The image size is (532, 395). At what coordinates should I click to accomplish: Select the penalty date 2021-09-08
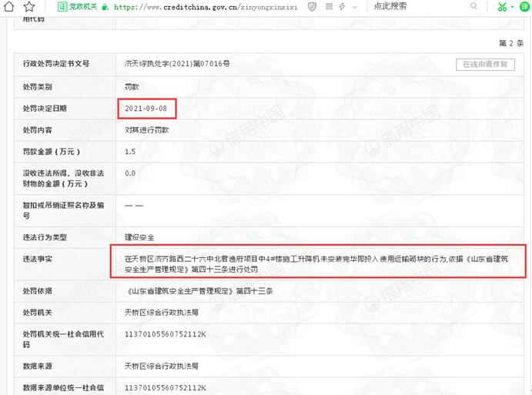[x=146, y=109]
